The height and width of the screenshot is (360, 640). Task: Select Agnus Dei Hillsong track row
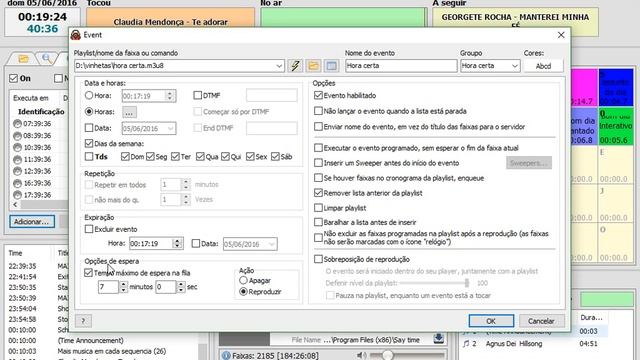point(535,344)
